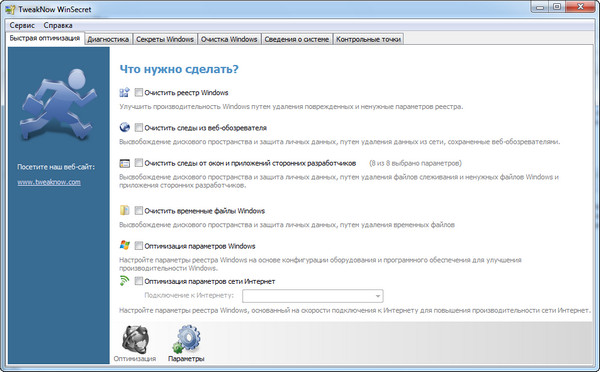600x372 pixels.
Task: Enable Очистить реестр Windows checkbox
Action: tap(139, 92)
